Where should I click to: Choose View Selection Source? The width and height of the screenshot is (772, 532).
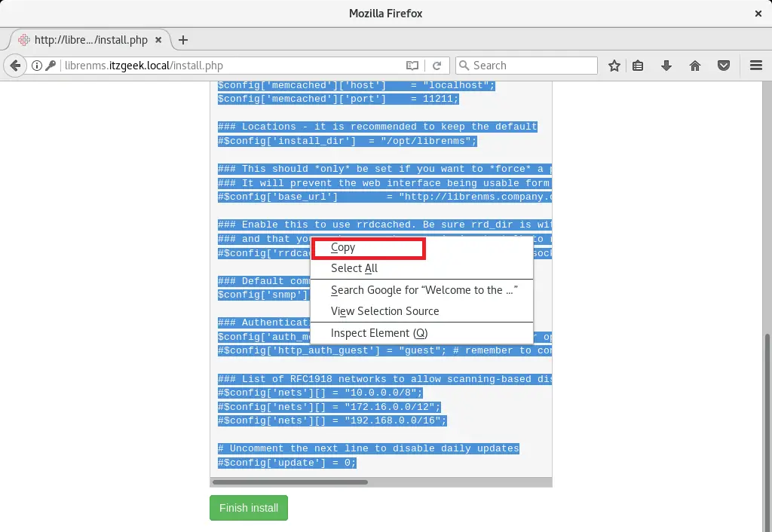(x=421, y=311)
